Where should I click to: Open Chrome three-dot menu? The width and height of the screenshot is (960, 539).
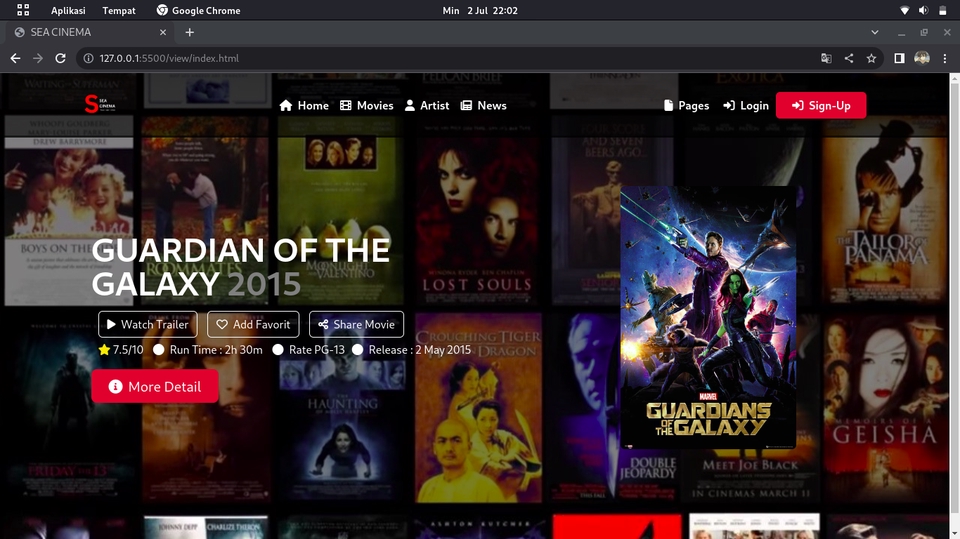click(945, 58)
